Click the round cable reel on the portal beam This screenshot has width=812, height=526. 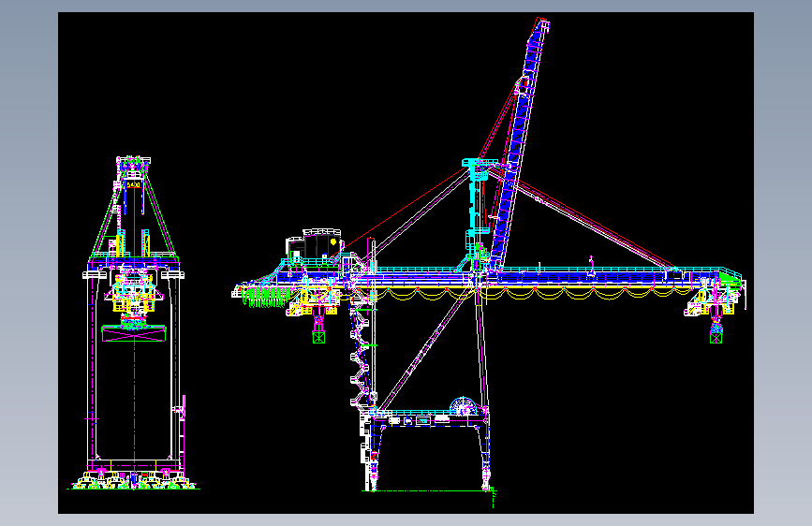(x=464, y=406)
